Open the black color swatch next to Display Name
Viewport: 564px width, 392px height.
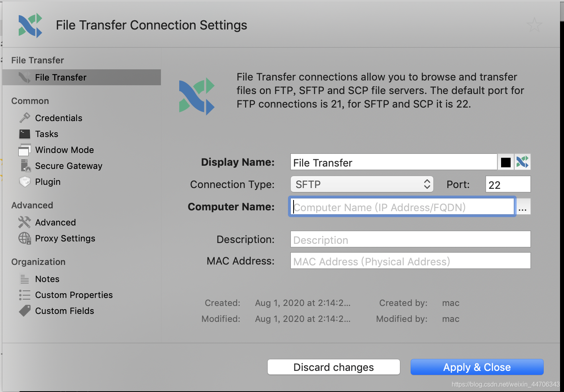point(506,162)
